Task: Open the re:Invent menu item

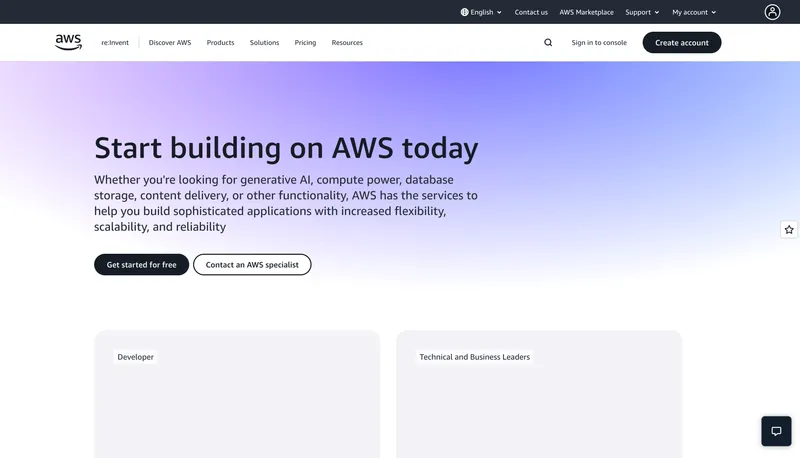Action: click(115, 43)
